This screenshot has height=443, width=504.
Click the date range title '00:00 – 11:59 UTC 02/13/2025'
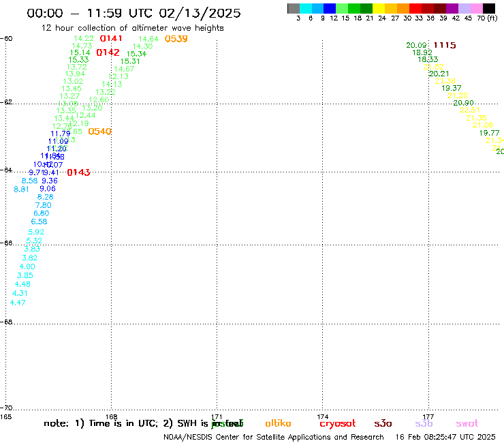[x=133, y=13]
